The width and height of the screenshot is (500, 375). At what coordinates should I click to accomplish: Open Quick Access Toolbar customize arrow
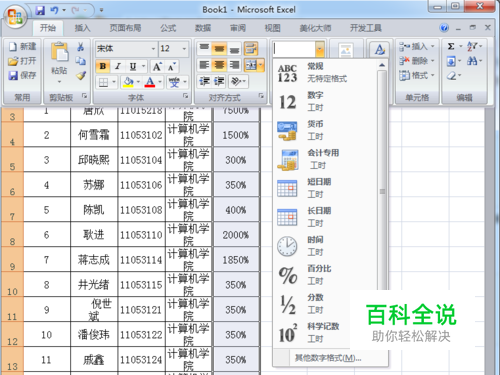[101, 10]
